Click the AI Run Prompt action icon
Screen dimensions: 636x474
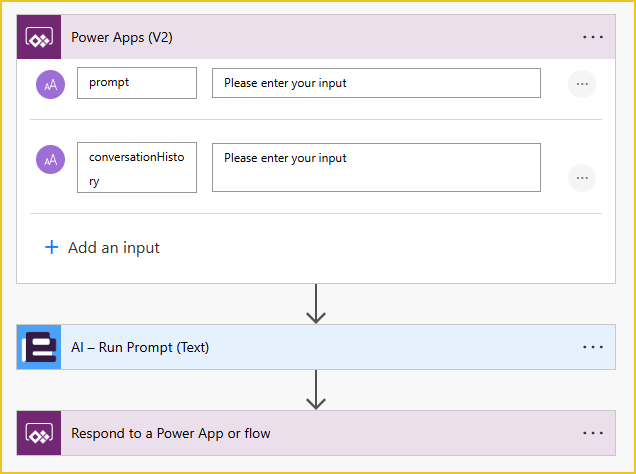point(39,347)
